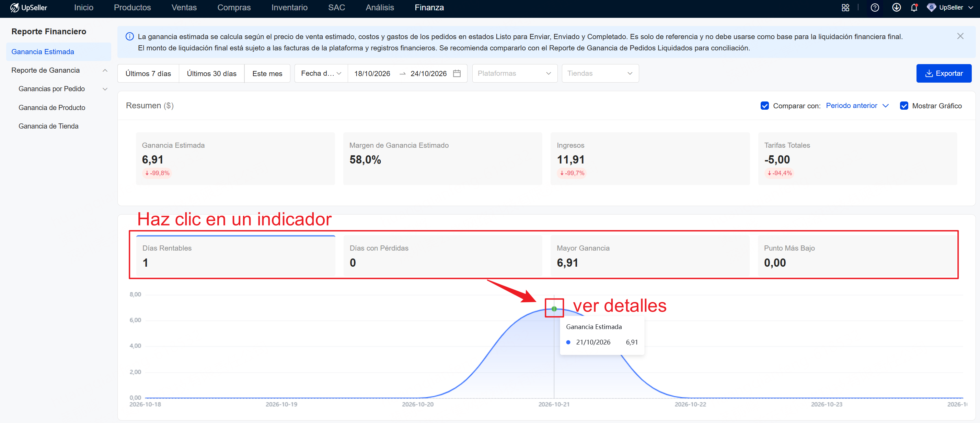Expand the Tiendas dropdown
980x423 pixels.
600,73
